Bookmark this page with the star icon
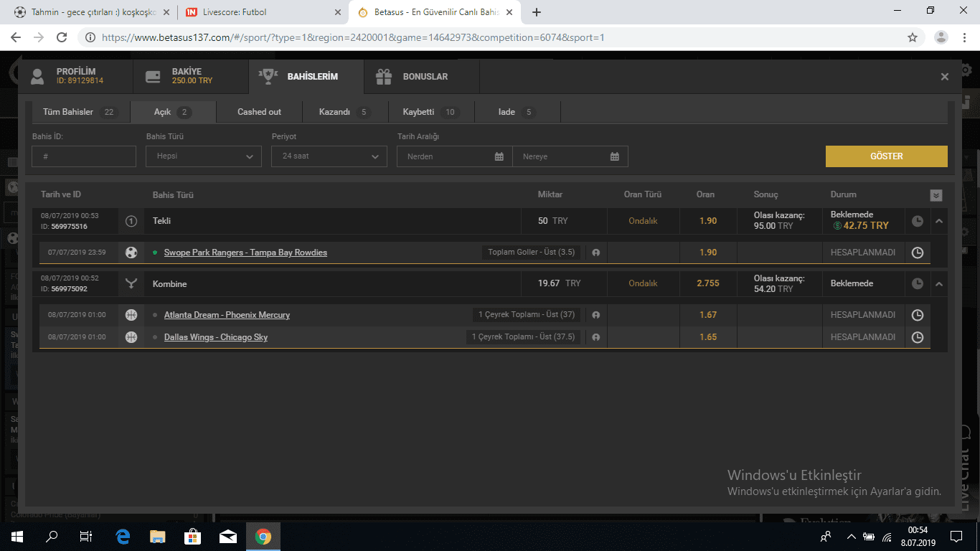This screenshot has width=980, height=551. (x=913, y=37)
